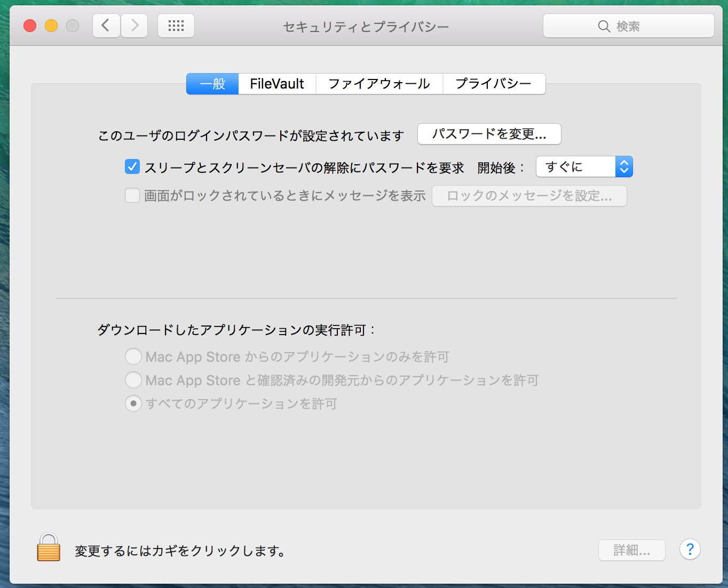Show all preferences using the grid icon
This screenshot has width=728, height=588.
pyautogui.click(x=176, y=26)
